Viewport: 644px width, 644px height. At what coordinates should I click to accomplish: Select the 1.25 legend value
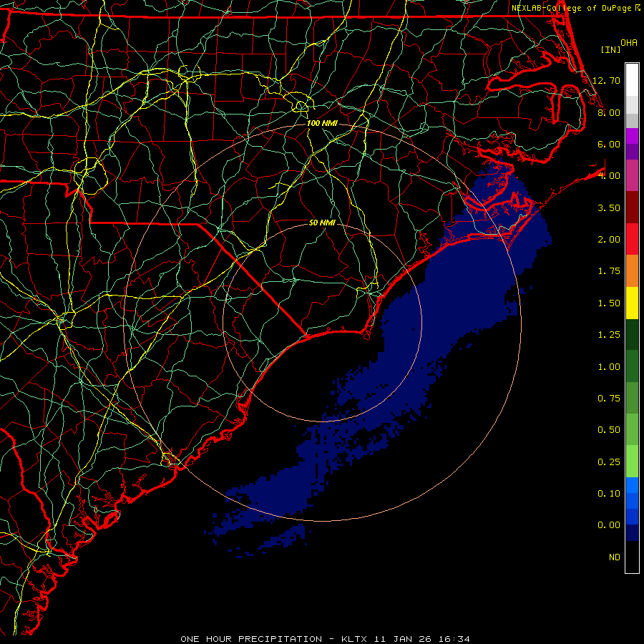tap(609, 335)
